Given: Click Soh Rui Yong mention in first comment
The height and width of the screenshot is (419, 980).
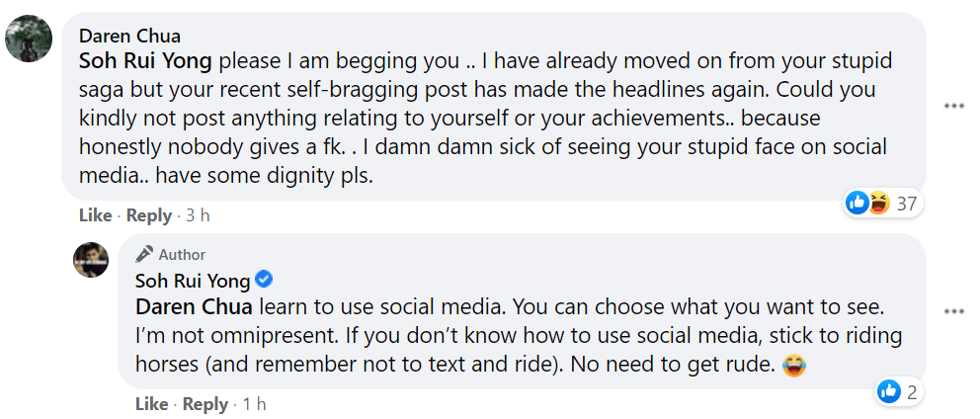Looking at the screenshot, I should [145, 62].
